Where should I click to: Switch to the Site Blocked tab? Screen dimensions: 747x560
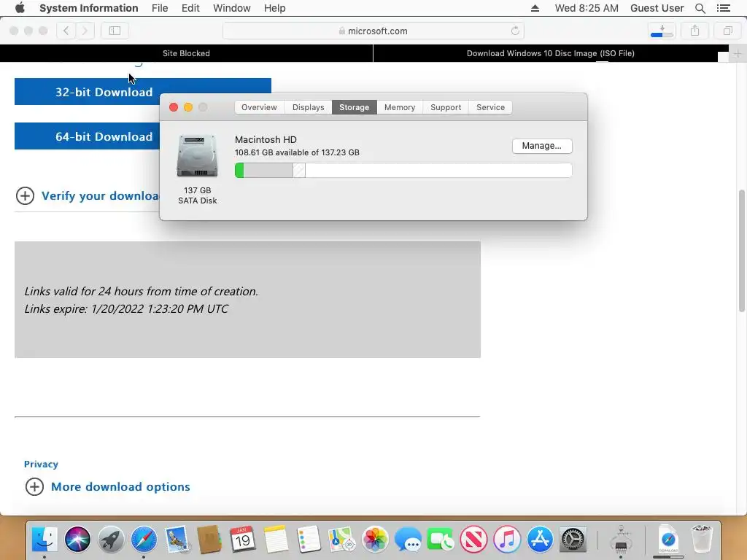(186, 53)
